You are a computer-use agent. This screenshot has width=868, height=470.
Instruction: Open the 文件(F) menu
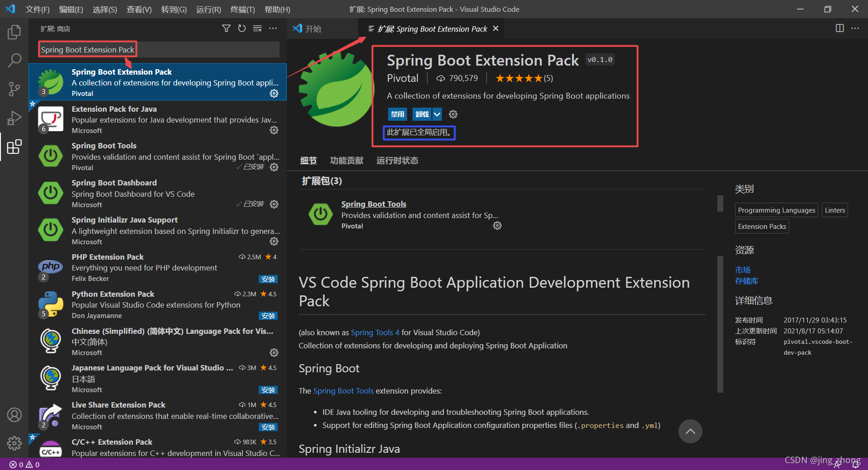point(37,9)
